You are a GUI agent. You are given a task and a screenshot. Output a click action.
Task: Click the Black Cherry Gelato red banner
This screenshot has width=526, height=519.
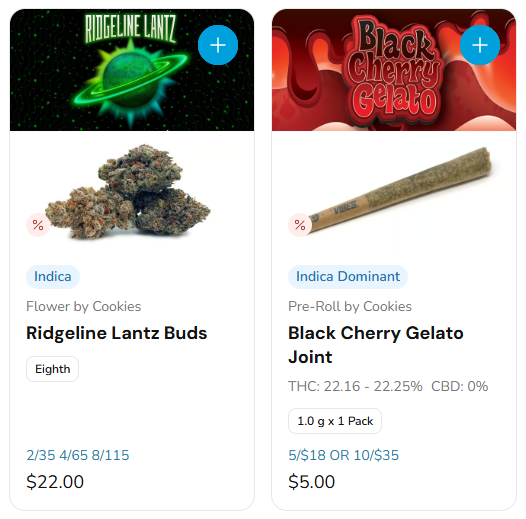tap(394, 70)
